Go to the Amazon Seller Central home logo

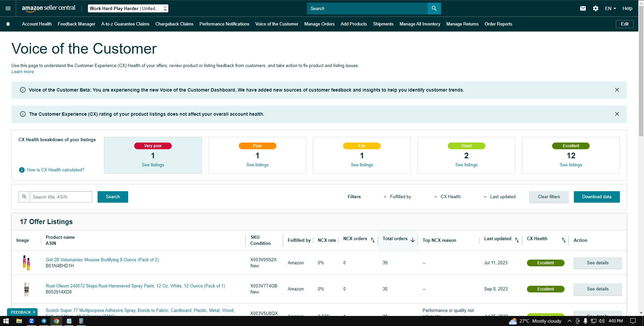pos(49,8)
